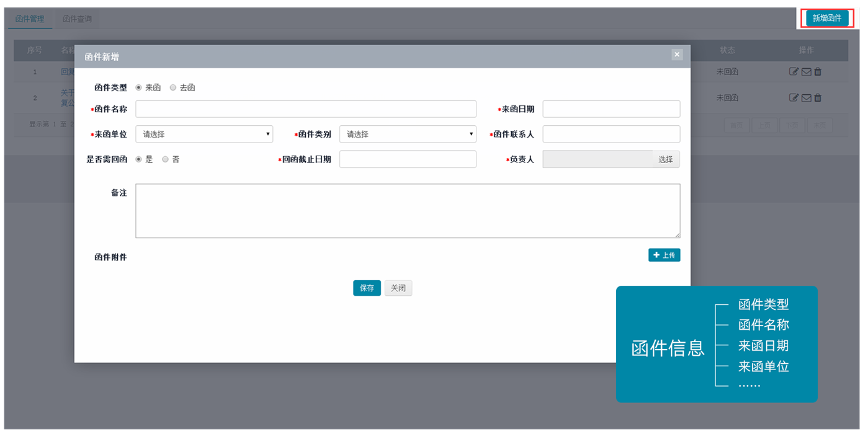The width and height of the screenshot is (868, 437).
Task: Click 未回函 status in row 2
Action: (x=727, y=98)
